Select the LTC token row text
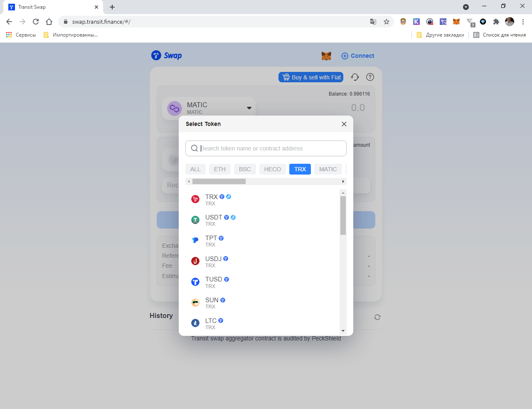The image size is (532, 409). pyautogui.click(x=211, y=320)
